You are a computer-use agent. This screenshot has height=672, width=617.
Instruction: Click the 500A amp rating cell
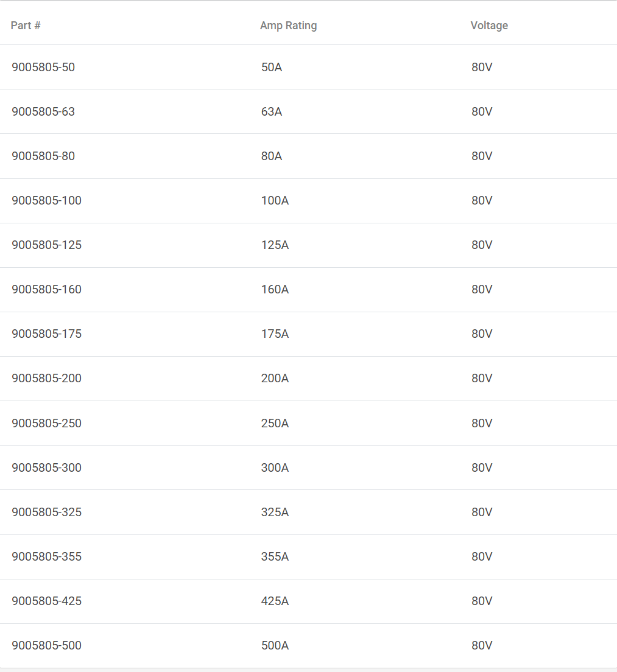point(275,645)
